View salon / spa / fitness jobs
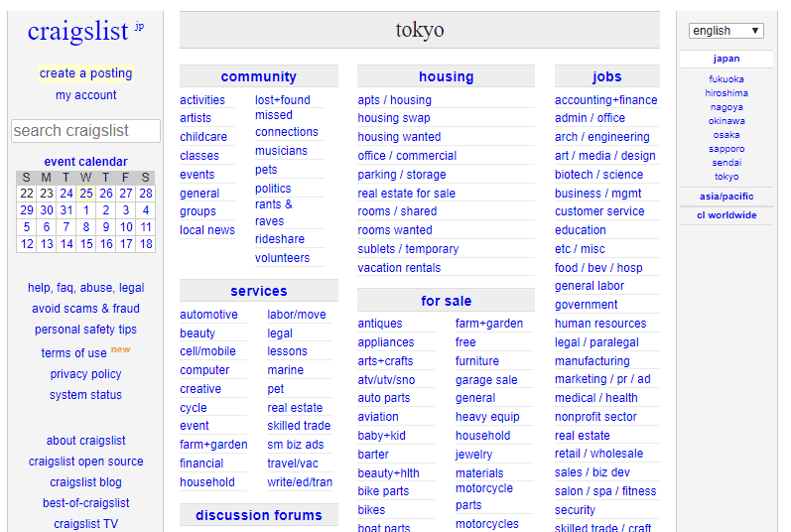The width and height of the screenshot is (791, 532). click(605, 491)
